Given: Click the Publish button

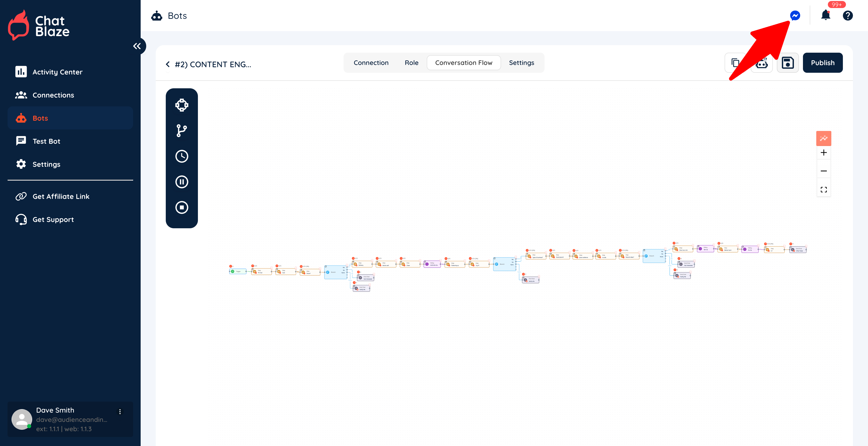Looking at the screenshot, I should [x=822, y=63].
